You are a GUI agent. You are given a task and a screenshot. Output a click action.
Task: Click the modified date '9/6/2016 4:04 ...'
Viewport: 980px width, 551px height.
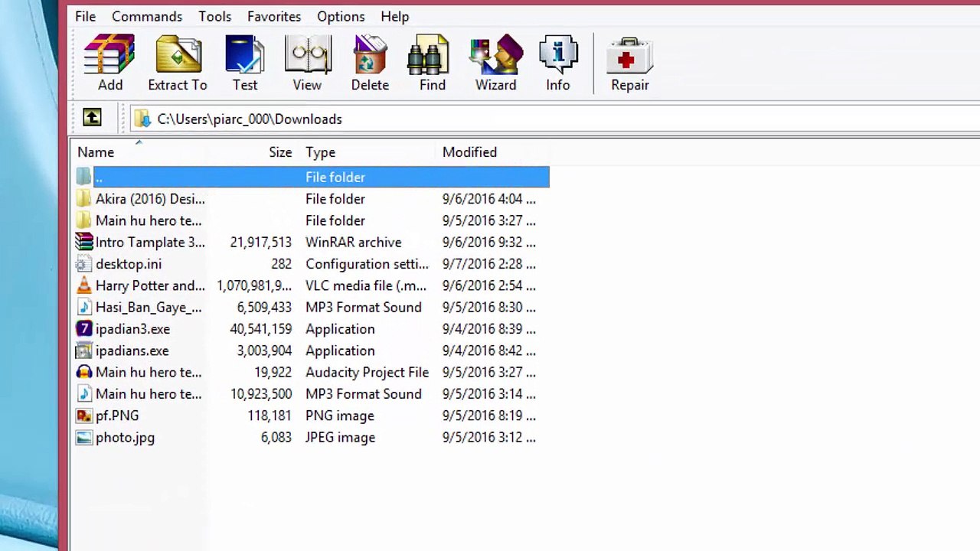point(489,199)
